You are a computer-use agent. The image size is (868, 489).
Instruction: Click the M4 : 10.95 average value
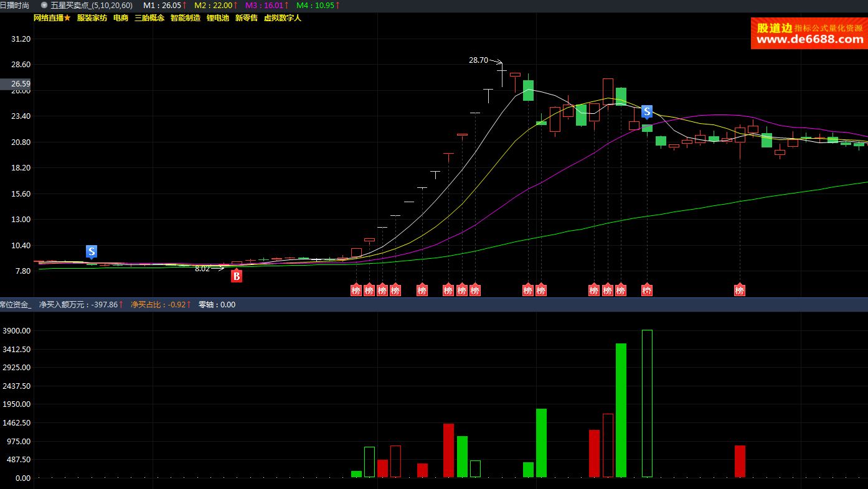[318, 5]
